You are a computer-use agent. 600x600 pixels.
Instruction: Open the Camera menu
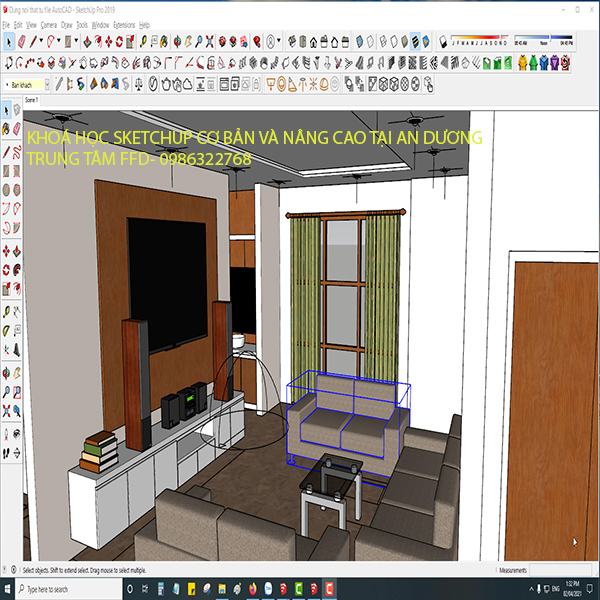tap(49, 25)
